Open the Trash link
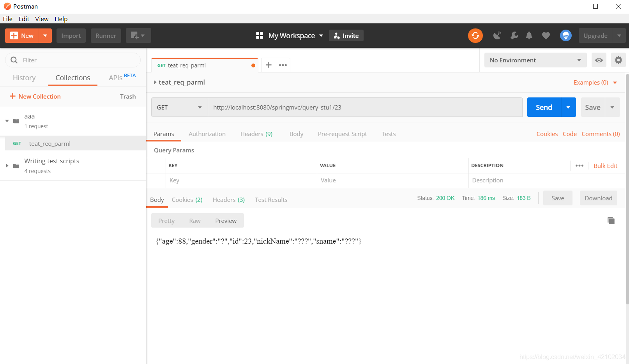The height and width of the screenshot is (364, 629). coord(128,96)
